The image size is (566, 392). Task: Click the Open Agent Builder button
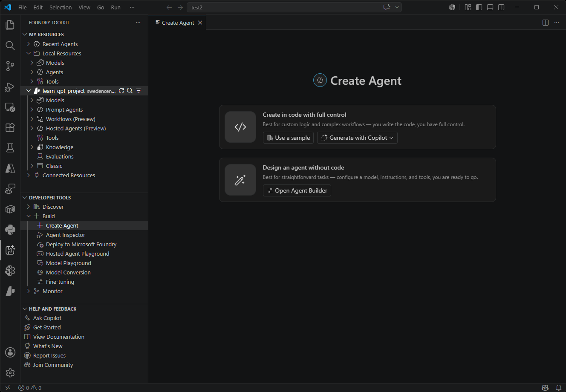point(297,190)
